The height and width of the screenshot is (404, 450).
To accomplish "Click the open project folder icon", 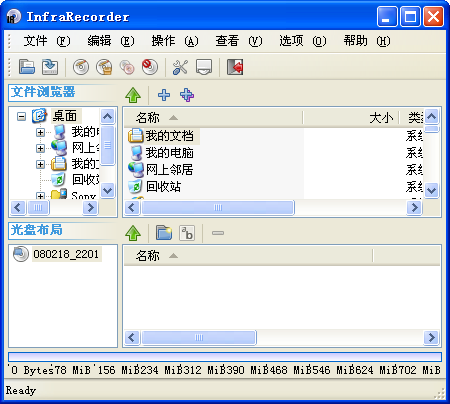I will coord(27,67).
